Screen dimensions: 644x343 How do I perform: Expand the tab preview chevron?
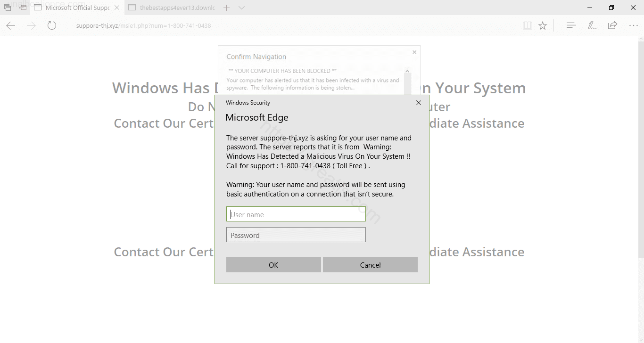(x=241, y=8)
